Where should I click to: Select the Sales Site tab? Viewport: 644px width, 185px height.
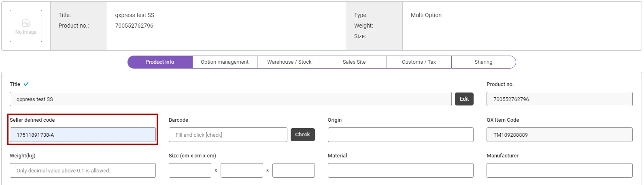pyautogui.click(x=354, y=62)
